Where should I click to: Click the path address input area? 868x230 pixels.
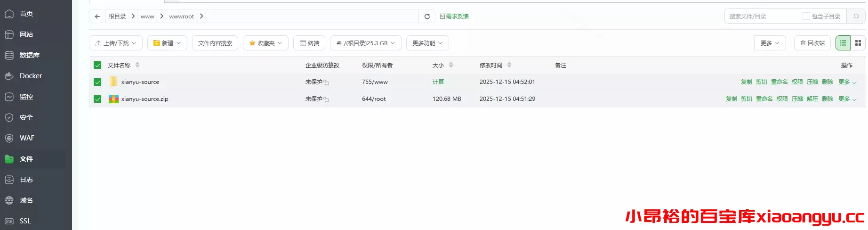(312, 16)
